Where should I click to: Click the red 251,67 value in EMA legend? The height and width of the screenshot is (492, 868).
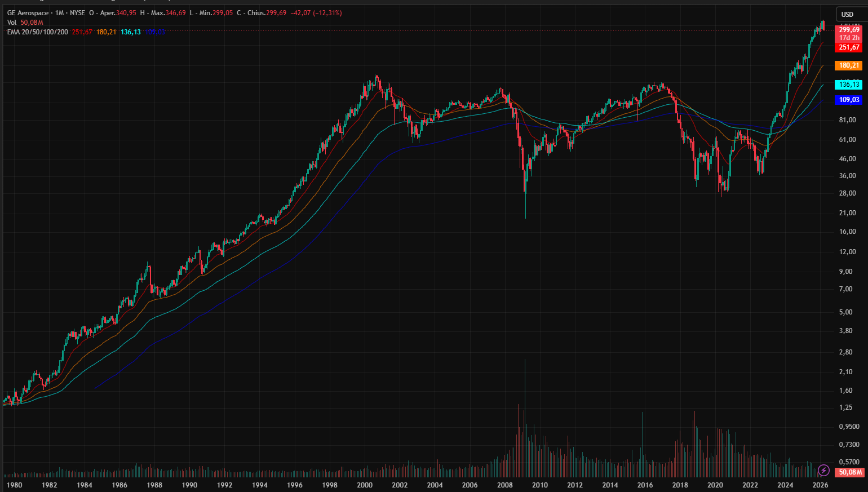click(82, 32)
